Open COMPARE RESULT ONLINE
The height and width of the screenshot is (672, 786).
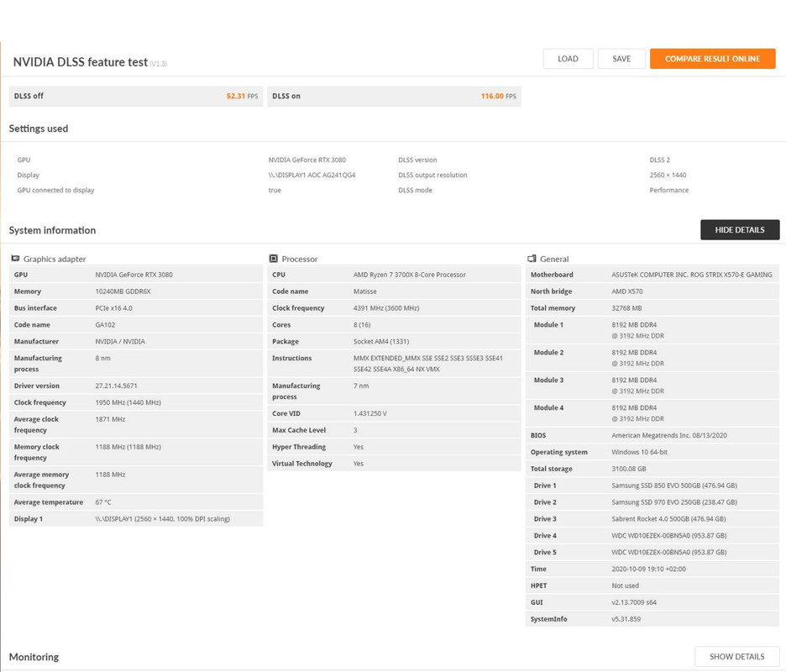pyautogui.click(x=712, y=59)
